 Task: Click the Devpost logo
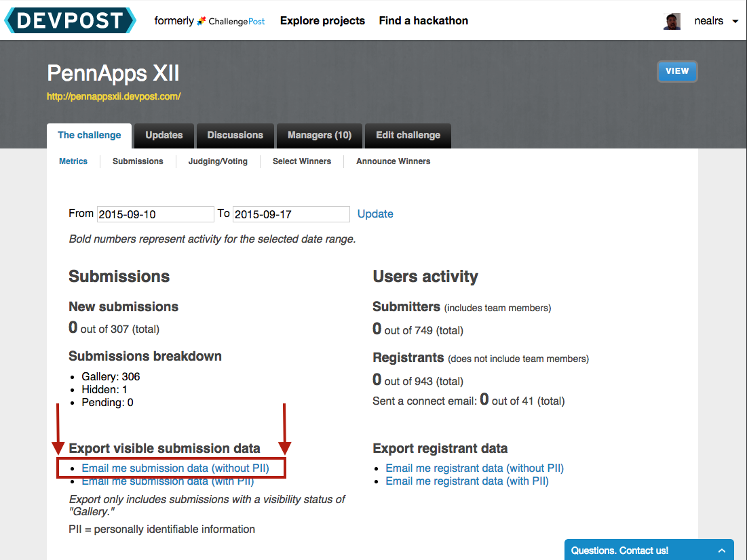pos(70,20)
